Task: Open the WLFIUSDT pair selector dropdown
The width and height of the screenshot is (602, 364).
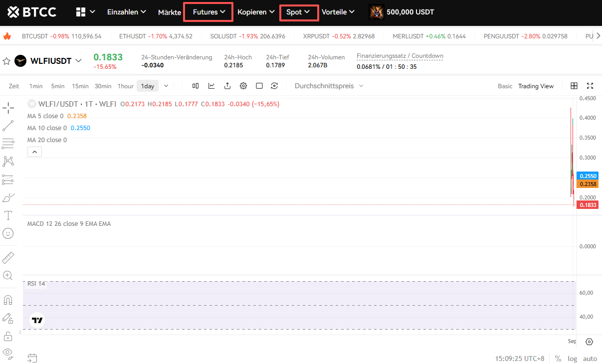Action: coord(78,61)
